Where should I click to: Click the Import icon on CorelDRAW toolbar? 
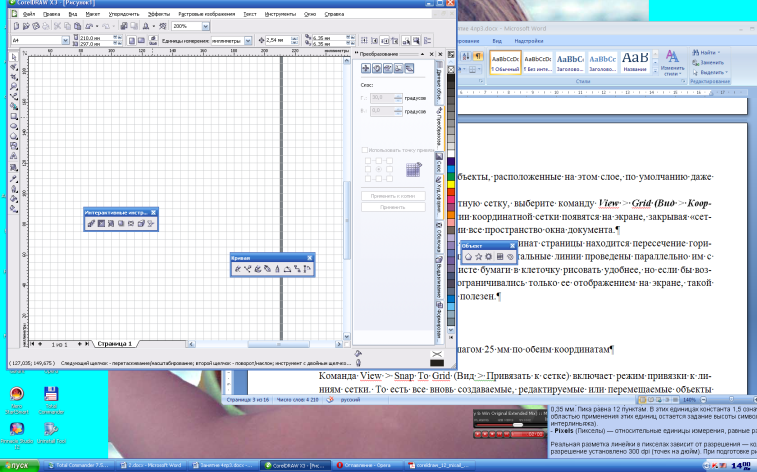(x=124, y=26)
